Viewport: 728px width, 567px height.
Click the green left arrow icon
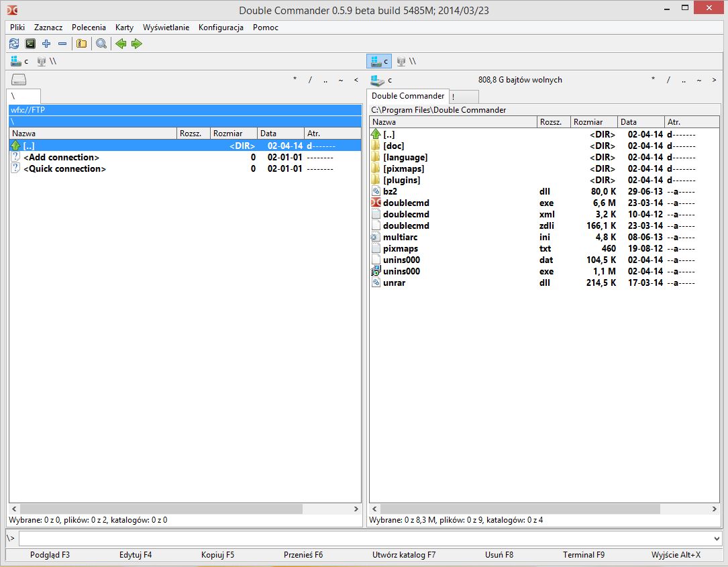(121, 44)
